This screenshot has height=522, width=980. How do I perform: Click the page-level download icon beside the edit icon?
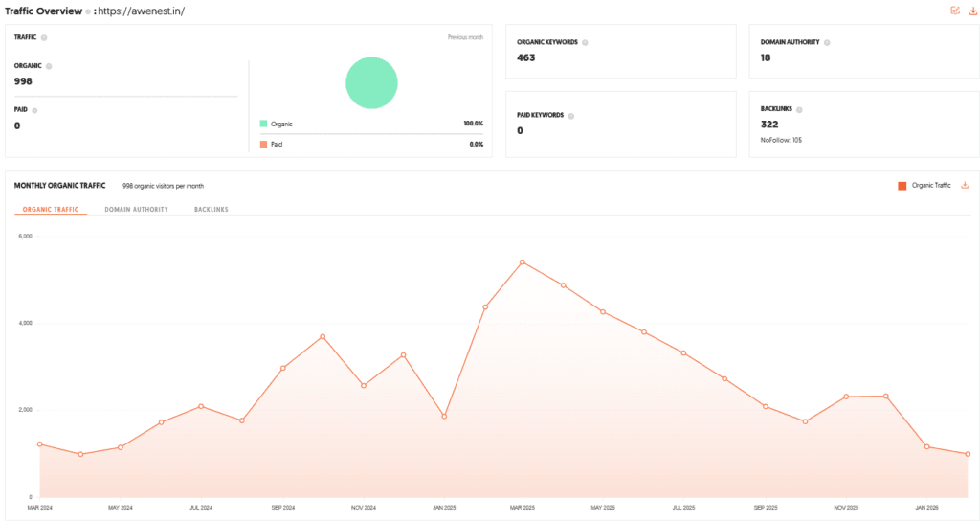(973, 11)
